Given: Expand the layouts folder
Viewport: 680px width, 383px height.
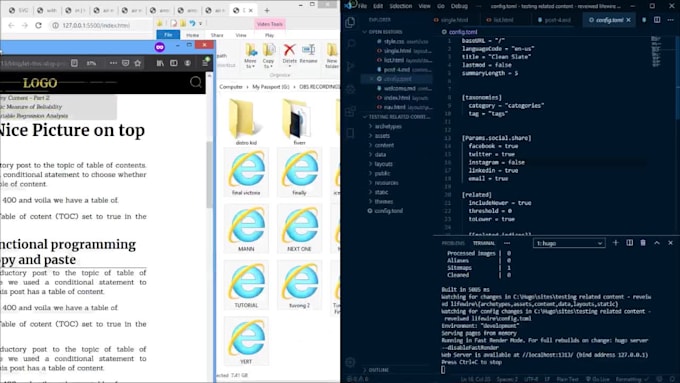Looking at the screenshot, I should point(383,164).
